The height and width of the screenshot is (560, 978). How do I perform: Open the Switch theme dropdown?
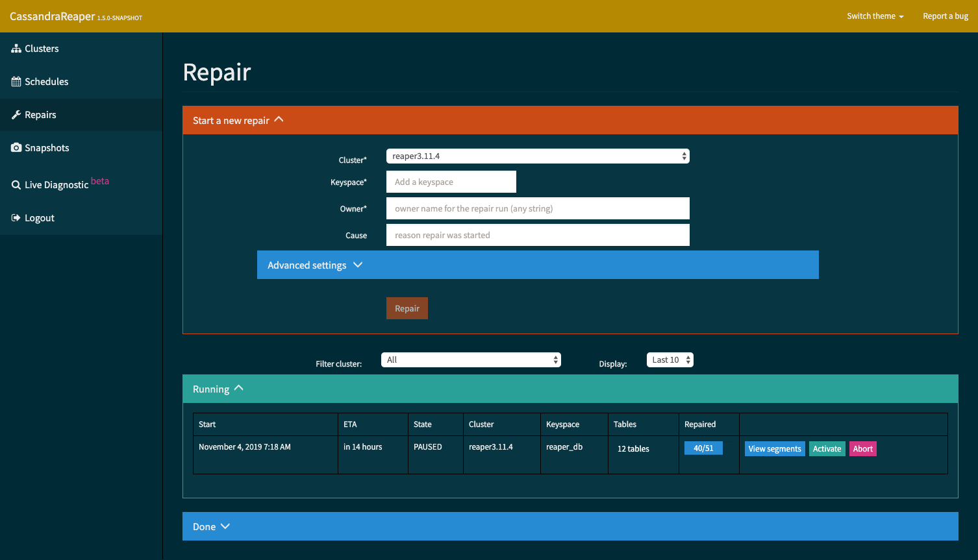875,16
